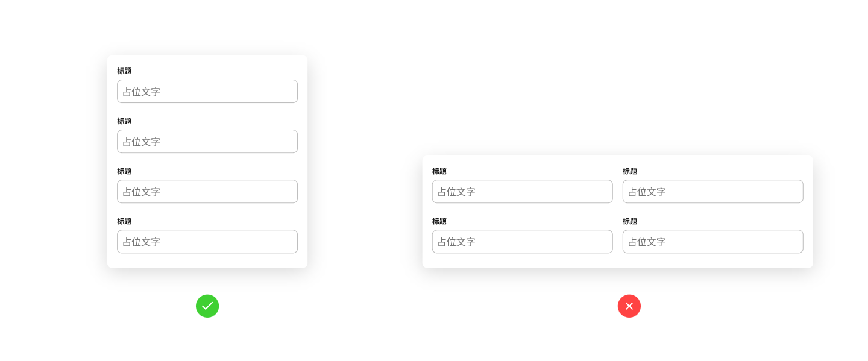Click top-right 标题 label in two-column form
This screenshot has width=868, height=361.
coord(630,171)
